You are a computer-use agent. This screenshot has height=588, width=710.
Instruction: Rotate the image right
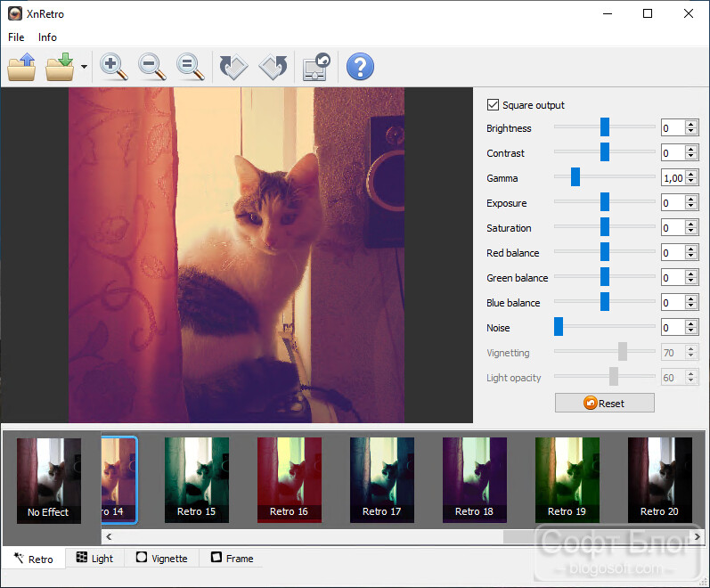click(233, 67)
